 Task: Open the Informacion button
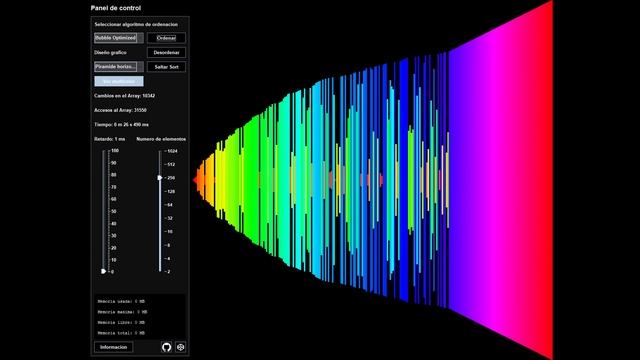click(x=113, y=347)
